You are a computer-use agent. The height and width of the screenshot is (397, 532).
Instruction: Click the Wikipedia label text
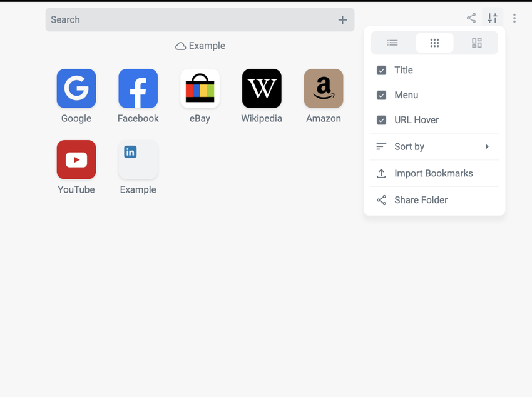262,118
